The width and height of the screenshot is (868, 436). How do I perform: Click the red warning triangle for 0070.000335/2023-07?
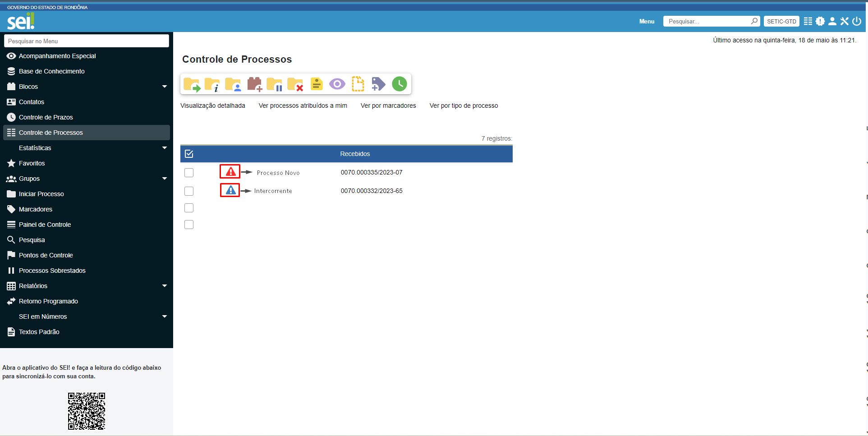click(x=230, y=172)
